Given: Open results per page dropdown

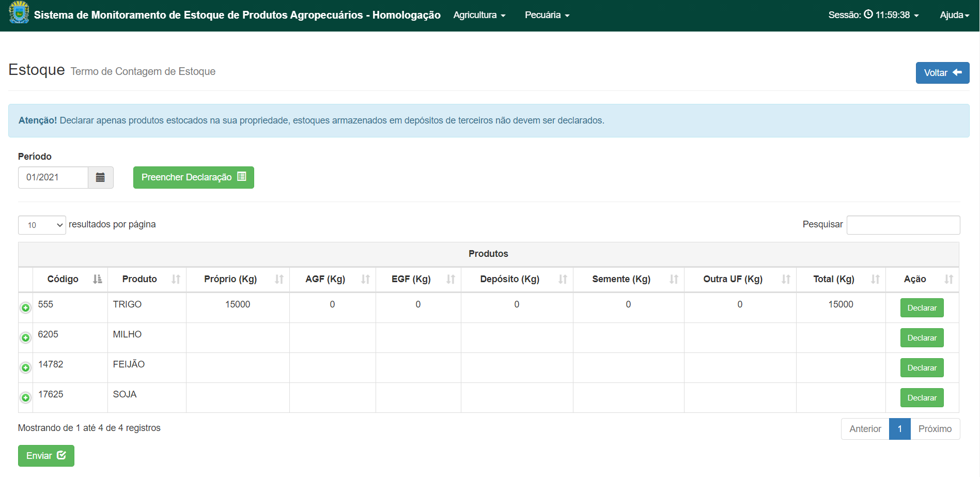Looking at the screenshot, I should (42, 225).
